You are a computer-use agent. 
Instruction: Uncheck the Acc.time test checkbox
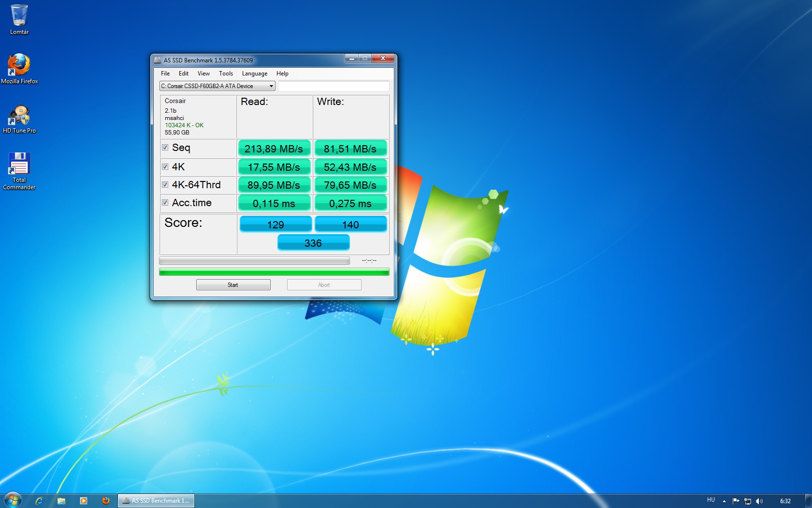[165, 202]
